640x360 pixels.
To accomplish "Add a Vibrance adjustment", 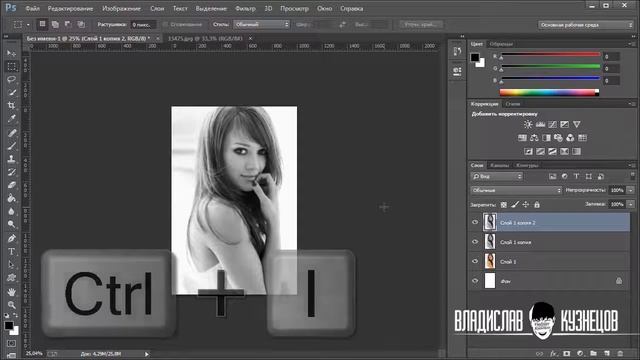I will (576, 124).
